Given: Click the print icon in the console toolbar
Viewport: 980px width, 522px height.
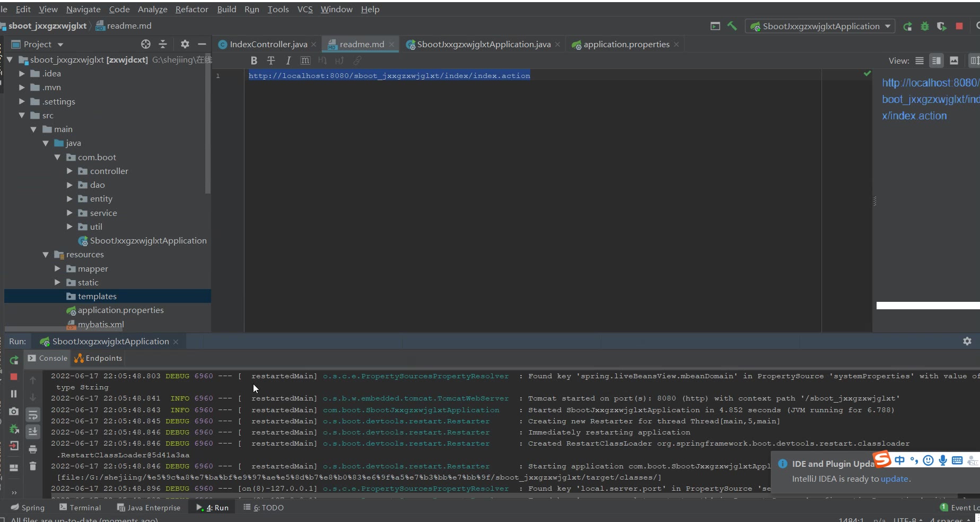Looking at the screenshot, I should click(x=33, y=449).
